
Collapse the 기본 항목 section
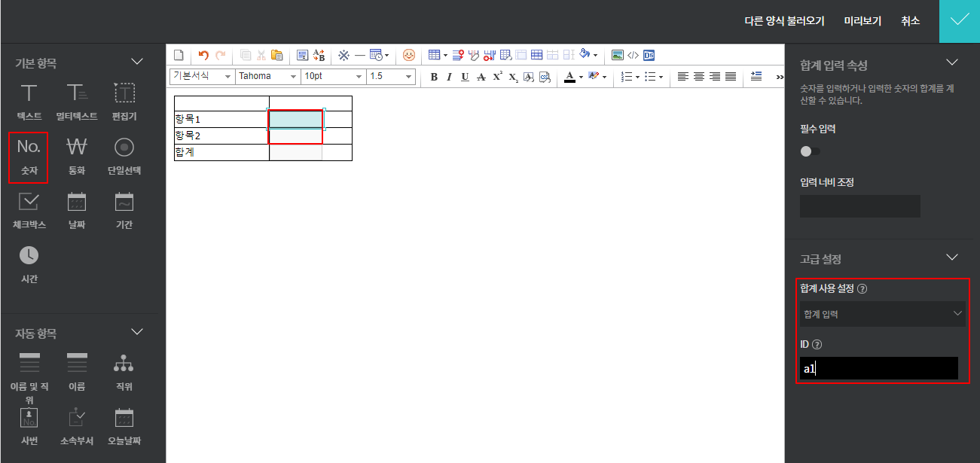[x=137, y=62]
